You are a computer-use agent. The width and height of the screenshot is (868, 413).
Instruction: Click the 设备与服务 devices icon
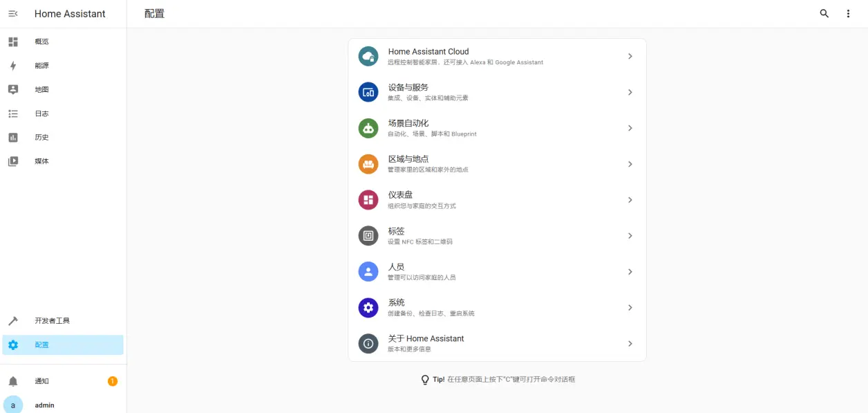coord(368,92)
